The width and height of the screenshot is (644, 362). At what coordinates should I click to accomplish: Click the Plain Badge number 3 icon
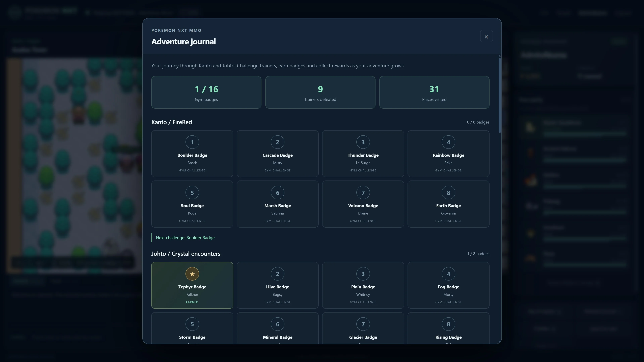pos(363,274)
